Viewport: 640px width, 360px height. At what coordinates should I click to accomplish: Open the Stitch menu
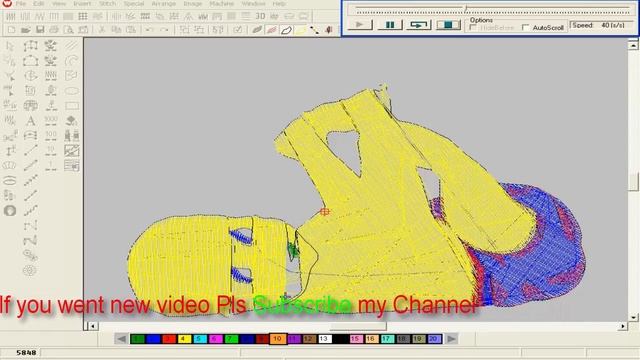pos(107,4)
